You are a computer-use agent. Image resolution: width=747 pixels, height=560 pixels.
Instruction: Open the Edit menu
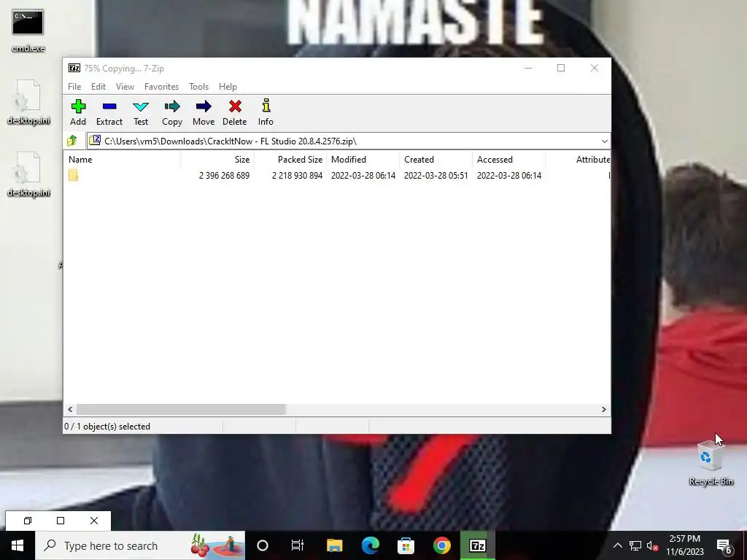click(98, 87)
